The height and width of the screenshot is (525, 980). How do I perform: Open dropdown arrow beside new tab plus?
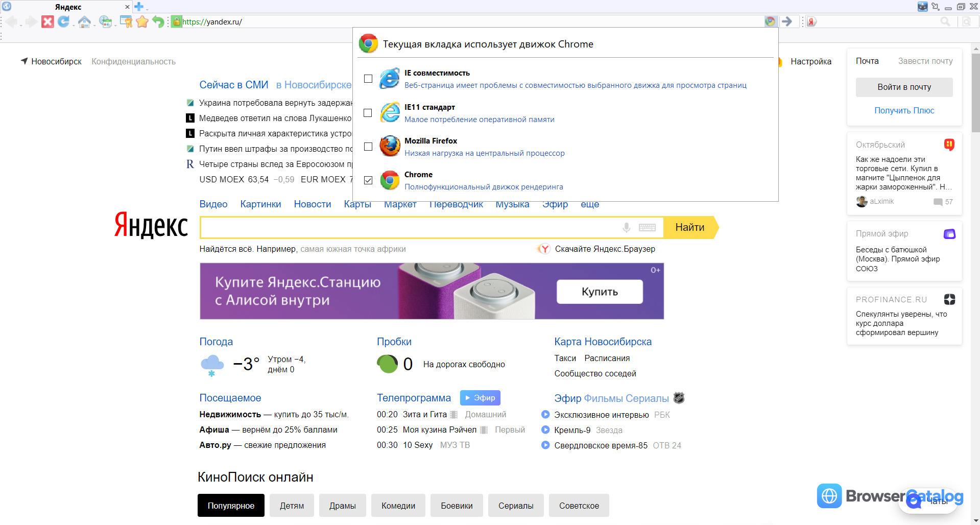point(147,9)
